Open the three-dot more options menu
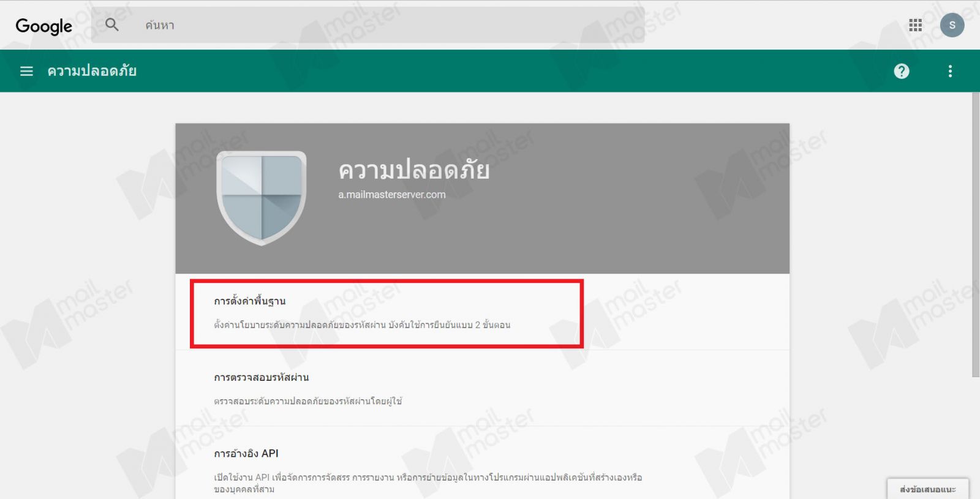980x499 pixels. (950, 71)
